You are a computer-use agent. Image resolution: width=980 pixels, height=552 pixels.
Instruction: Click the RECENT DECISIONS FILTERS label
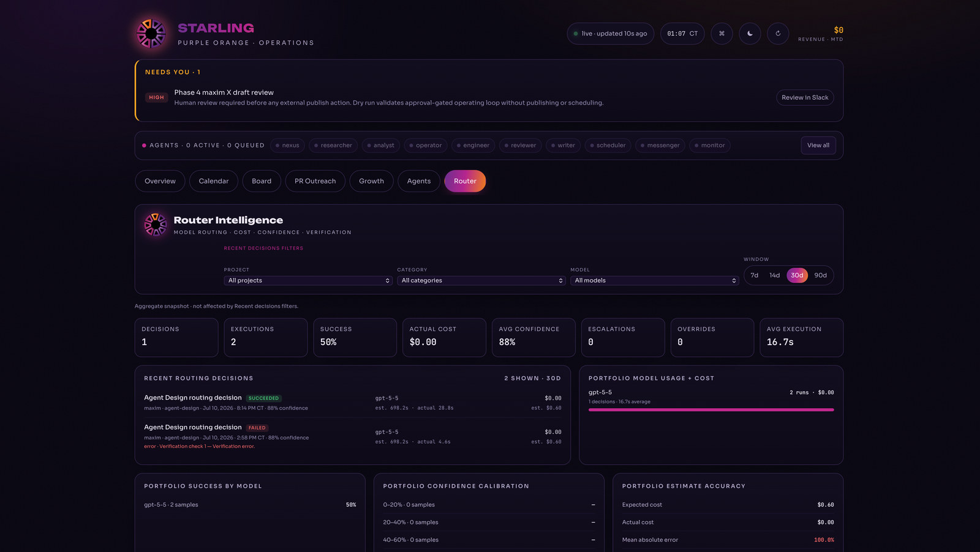click(263, 248)
